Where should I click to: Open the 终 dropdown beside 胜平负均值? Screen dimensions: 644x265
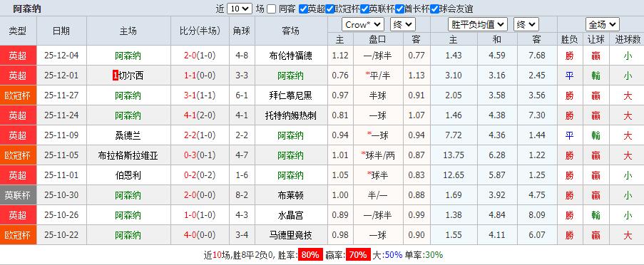(526, 25)
